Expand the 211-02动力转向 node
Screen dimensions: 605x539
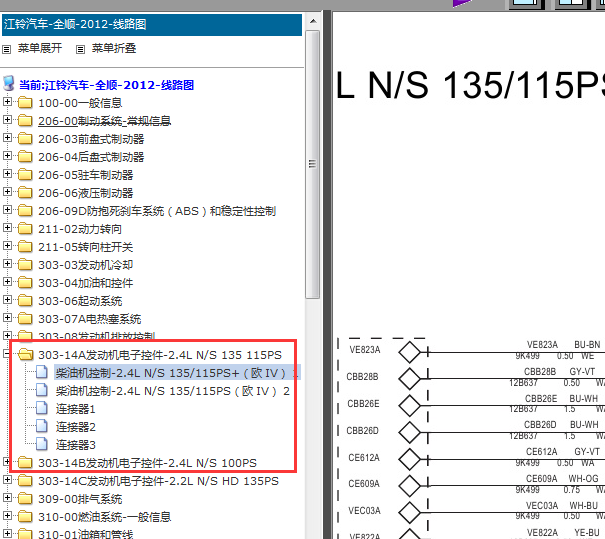pos(7,228)
